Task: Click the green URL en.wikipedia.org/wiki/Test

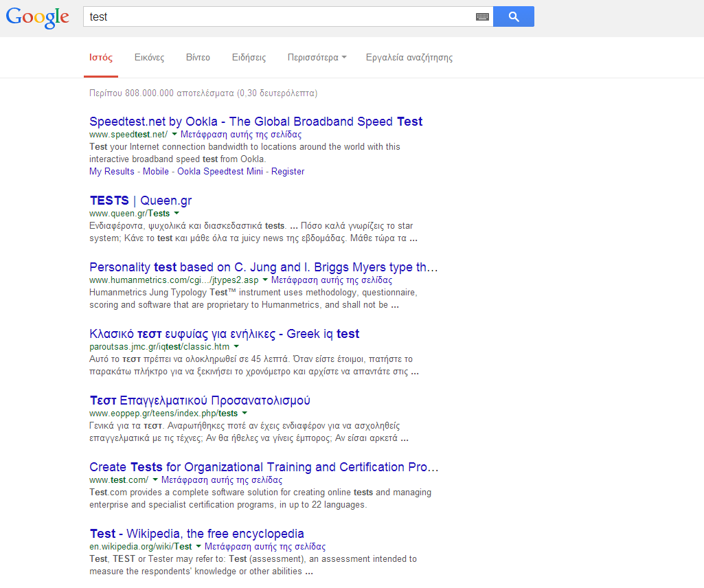Action: [x=141, y=547]
